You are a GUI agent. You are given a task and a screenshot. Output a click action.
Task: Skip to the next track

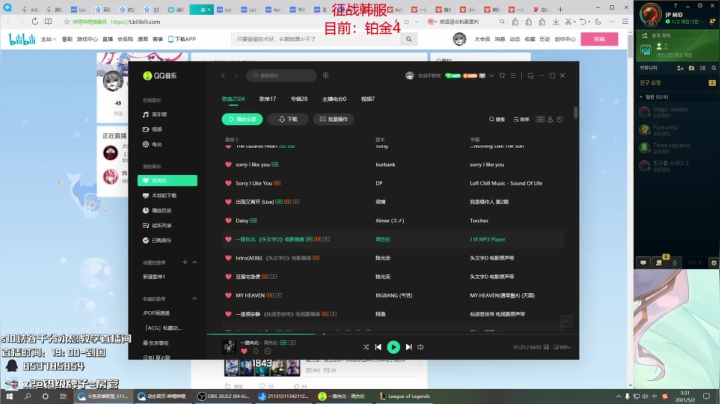click(x=409, y=347)
